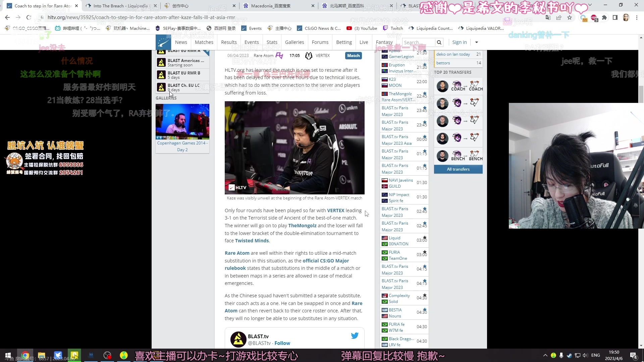Open the BLAST Ch. EU LC event
The image size is (644, 362).
tap(182, 87)
